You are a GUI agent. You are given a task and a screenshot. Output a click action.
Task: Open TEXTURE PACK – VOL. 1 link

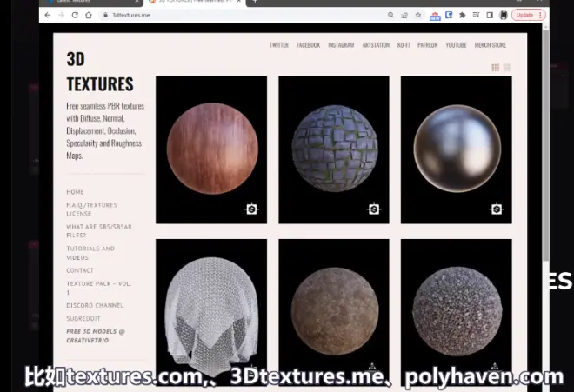[x=99, y=288]
